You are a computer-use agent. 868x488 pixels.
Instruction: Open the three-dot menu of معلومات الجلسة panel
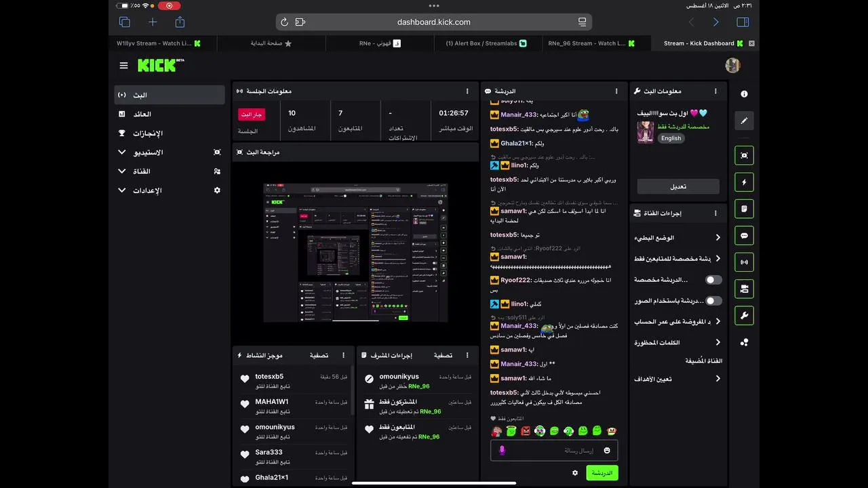(x=467, y=91)
